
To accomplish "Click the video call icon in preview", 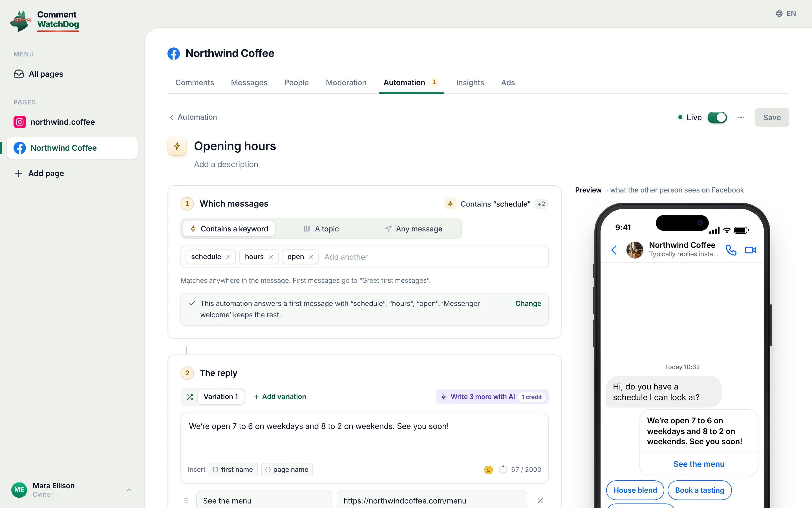I will coord(750,250).
